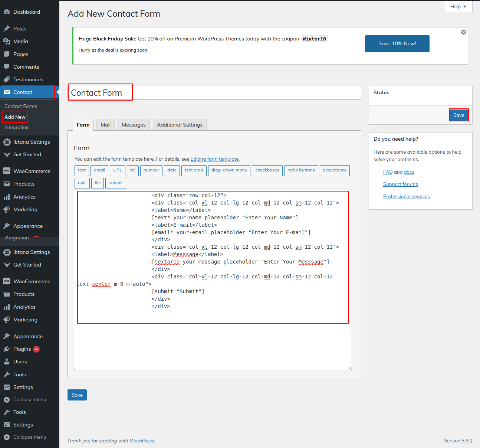The height and width of the screenshot is (448, 480).
Task: Insert a drop-down menu form tag
Action: (229, 170)
